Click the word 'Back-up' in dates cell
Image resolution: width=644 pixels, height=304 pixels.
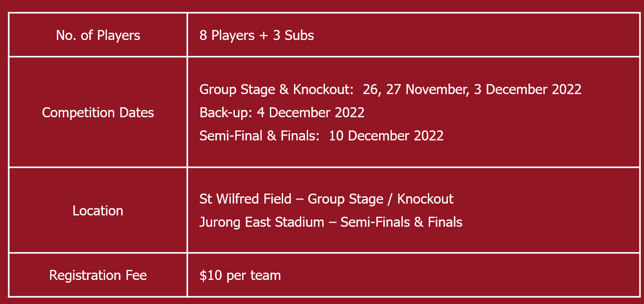(224, 112)
